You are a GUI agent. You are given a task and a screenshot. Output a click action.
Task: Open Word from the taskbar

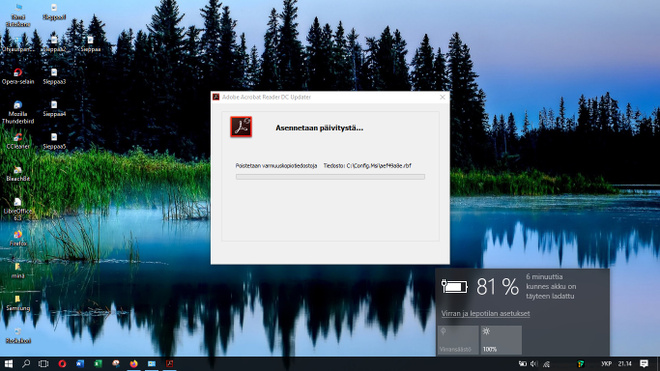click(80, 364)
